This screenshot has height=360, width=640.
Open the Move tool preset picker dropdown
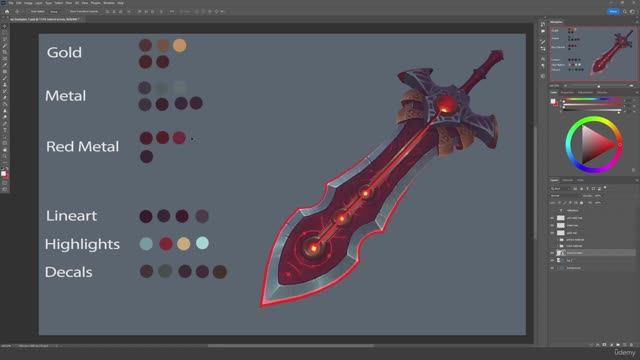coord(18,11)
